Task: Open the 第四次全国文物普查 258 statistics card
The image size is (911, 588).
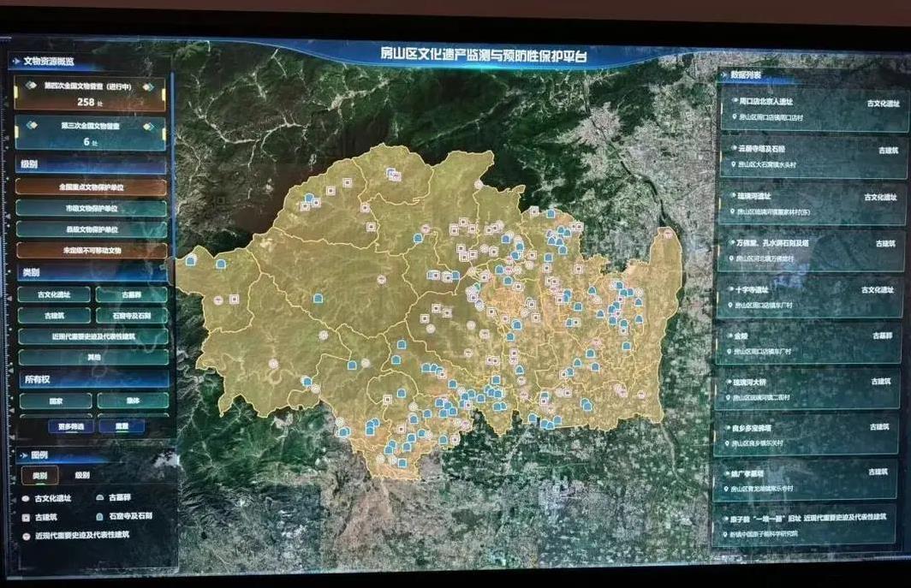Action: pyautogui.click(x=90, y=94)
